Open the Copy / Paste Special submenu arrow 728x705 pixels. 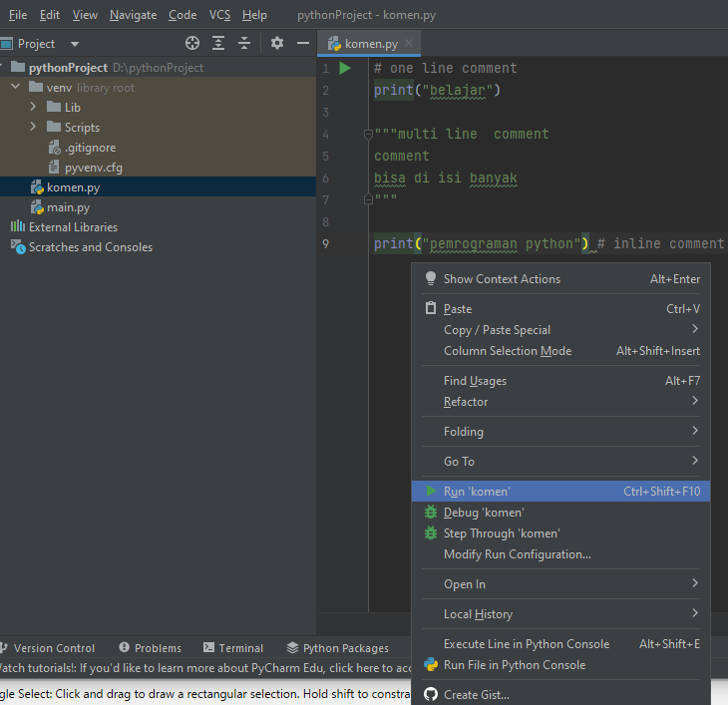tap(694, 329)
